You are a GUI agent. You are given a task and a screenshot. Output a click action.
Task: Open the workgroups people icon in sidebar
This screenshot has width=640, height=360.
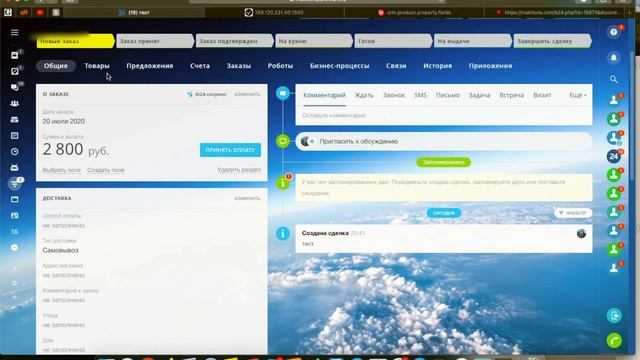pyautogui.click(x=15, y=103)
